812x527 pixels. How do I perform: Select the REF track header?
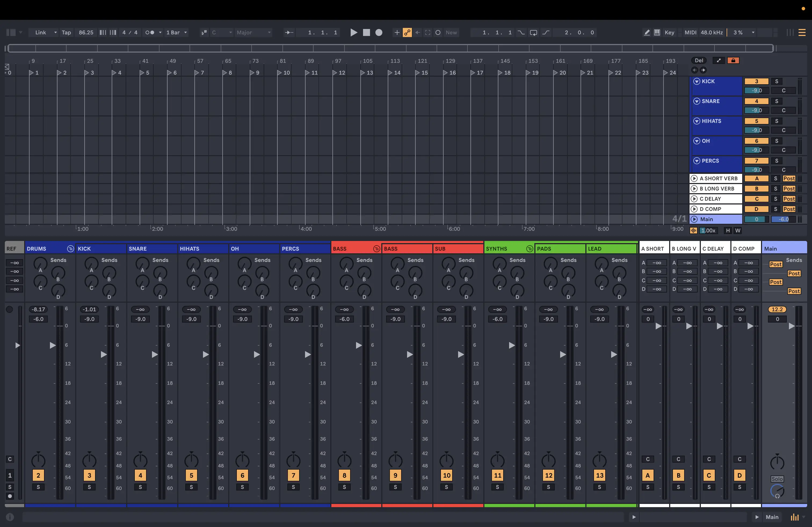pos(14,249)
